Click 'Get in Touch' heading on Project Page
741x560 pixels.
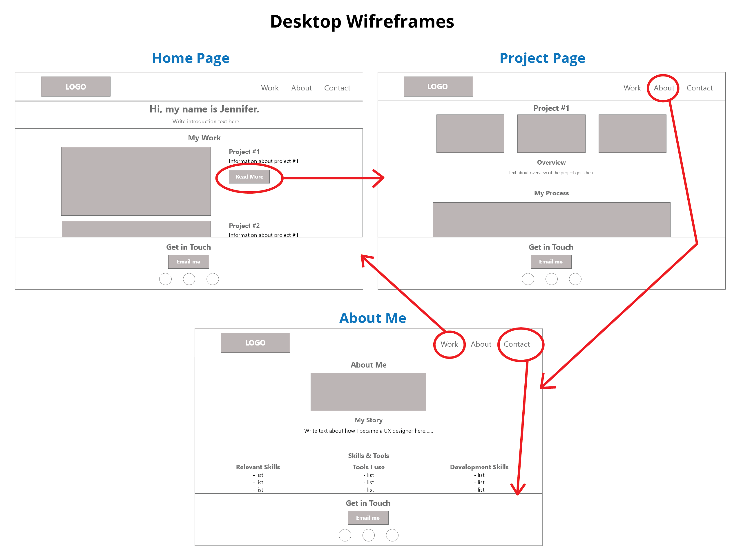click(x=551, y=247)
